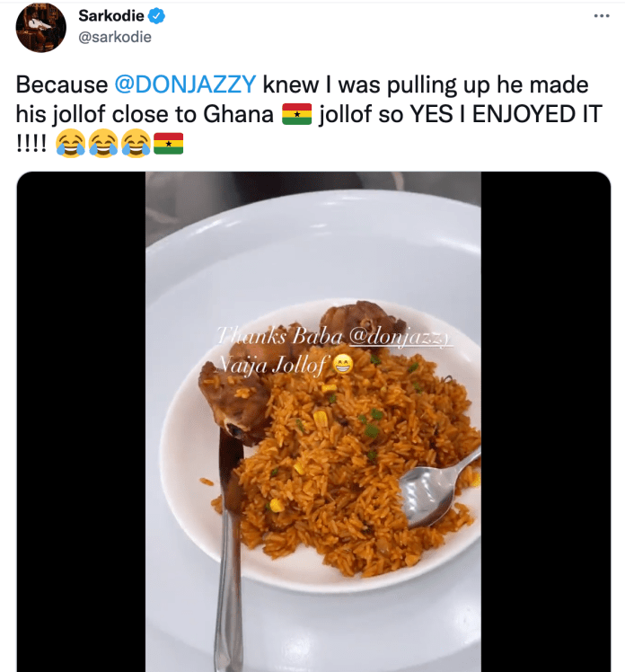Screen dimensions: 625x672
Task: Open Sarkodie's profile picture avatar
Action: pos(41,28)
